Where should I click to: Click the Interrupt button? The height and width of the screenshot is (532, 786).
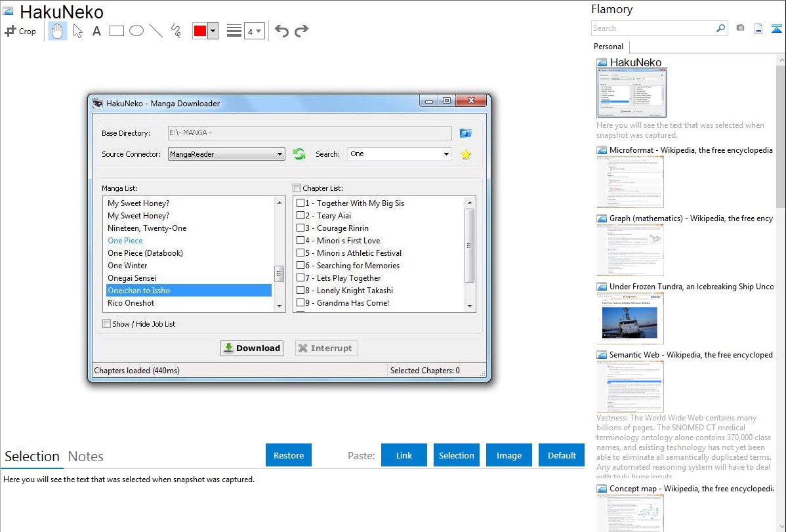pos(326,348)
